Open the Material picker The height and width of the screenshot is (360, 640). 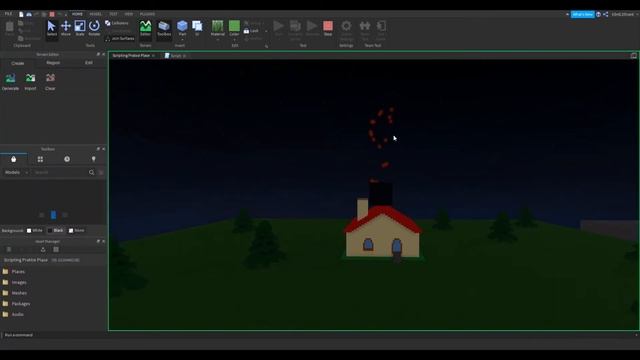coord(218,27)
